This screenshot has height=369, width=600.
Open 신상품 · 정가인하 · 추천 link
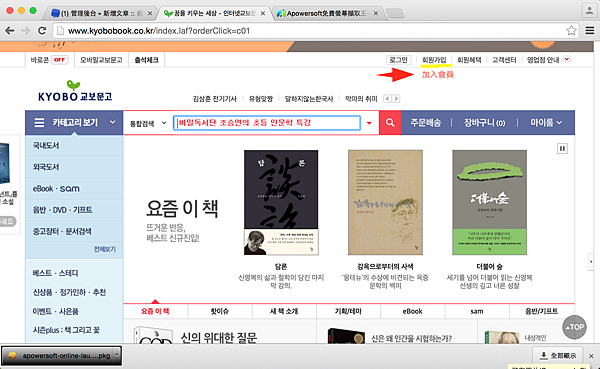pyautogui.click(x=69, y=292)
